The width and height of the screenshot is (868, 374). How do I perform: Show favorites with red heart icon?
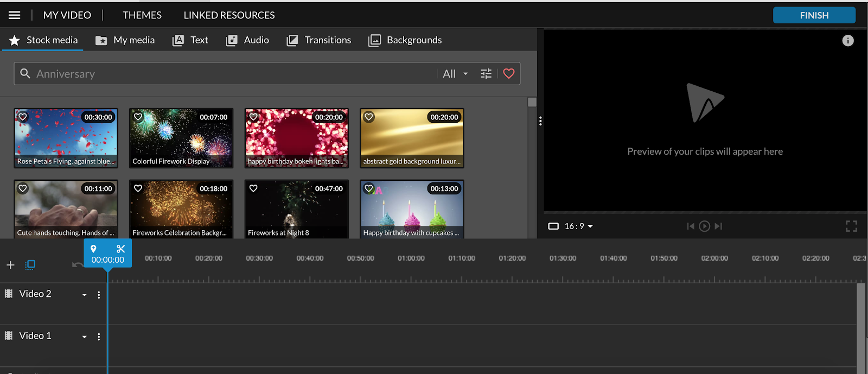click(509, 74)
